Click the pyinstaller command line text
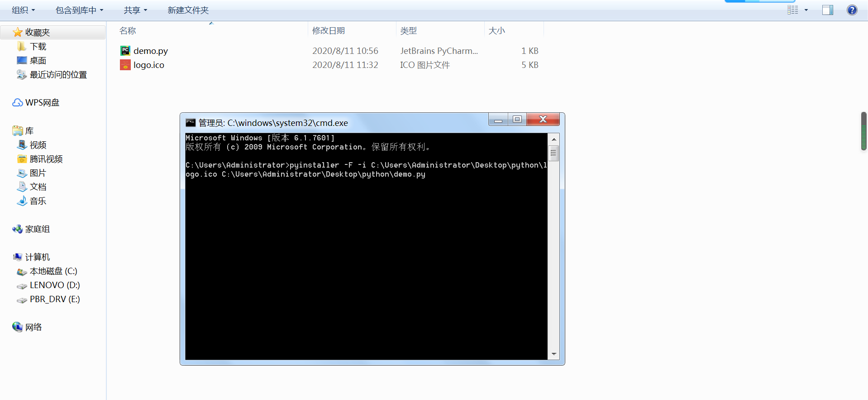 point(366,170)
